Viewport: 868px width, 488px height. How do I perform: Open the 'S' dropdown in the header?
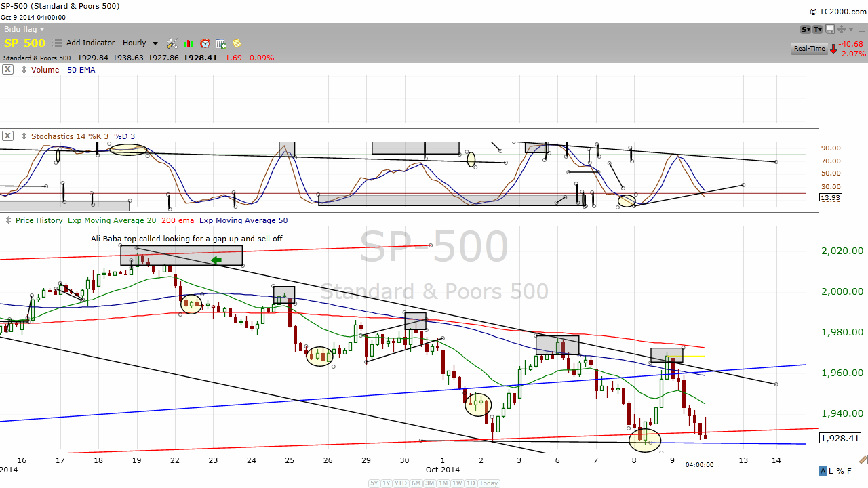806,29
